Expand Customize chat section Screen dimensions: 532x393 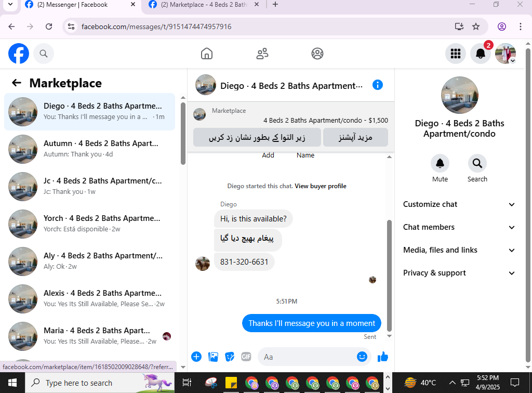click(459, 204)
